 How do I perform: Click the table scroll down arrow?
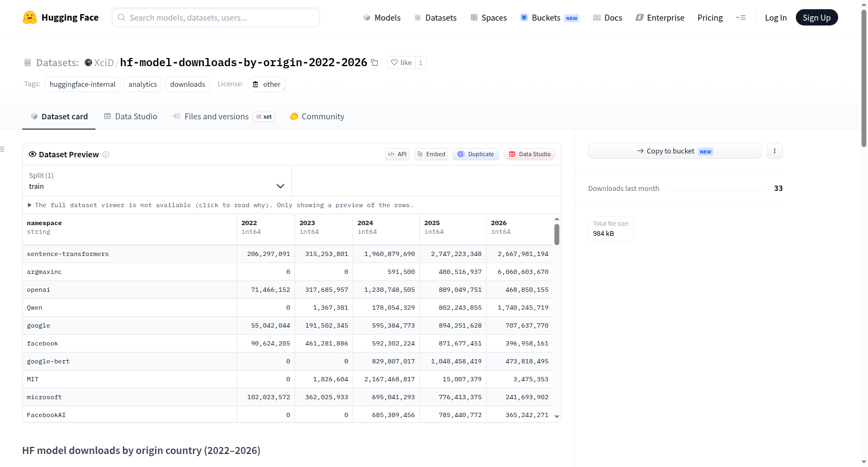(x=557, y=417)
